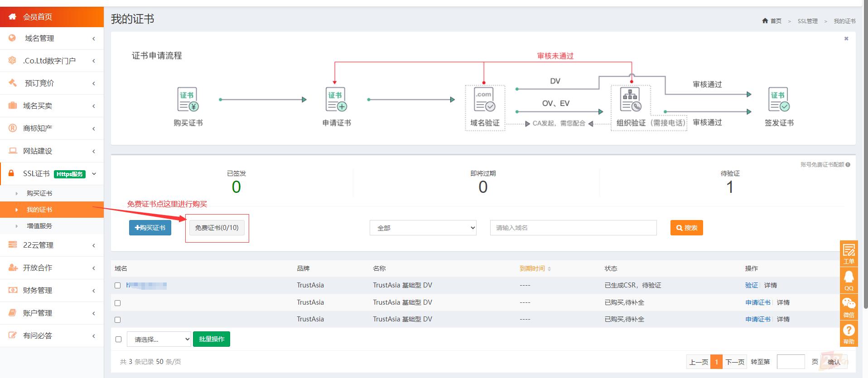Click the 购买证书 flow icon
The height and width of the screenshot is (378, 868).
(x=188, y=100)
